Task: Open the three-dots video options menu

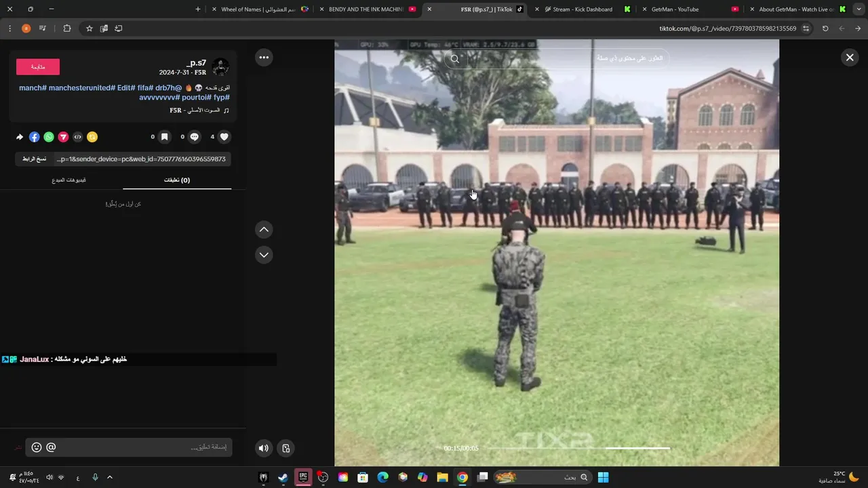Action: (264, 58)
